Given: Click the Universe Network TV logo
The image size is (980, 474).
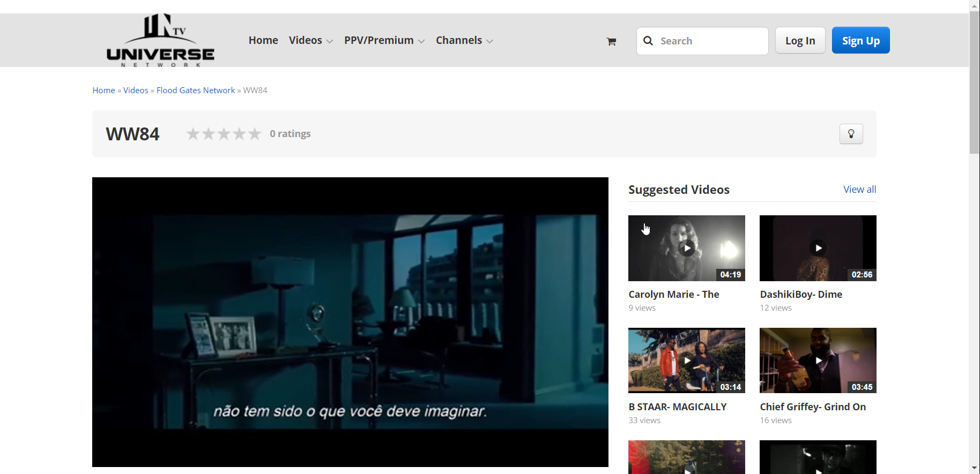Looking at the screenshot, I should coord(160,40).
